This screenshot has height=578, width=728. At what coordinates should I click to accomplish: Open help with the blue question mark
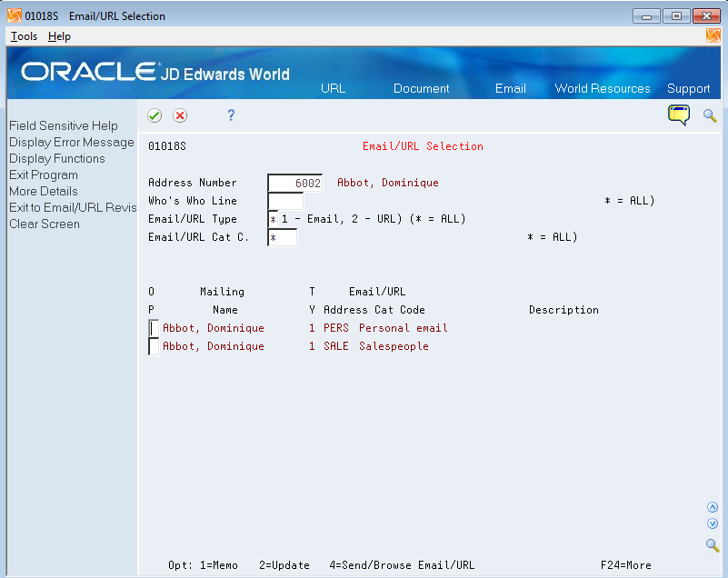[x=231, y=115]
